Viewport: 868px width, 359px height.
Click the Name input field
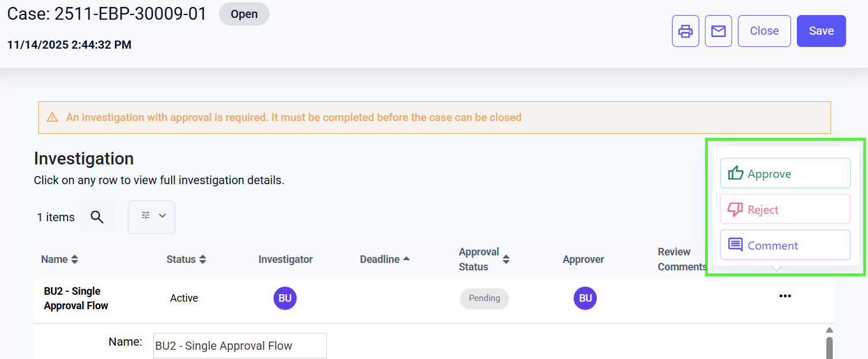pos(239,346)
